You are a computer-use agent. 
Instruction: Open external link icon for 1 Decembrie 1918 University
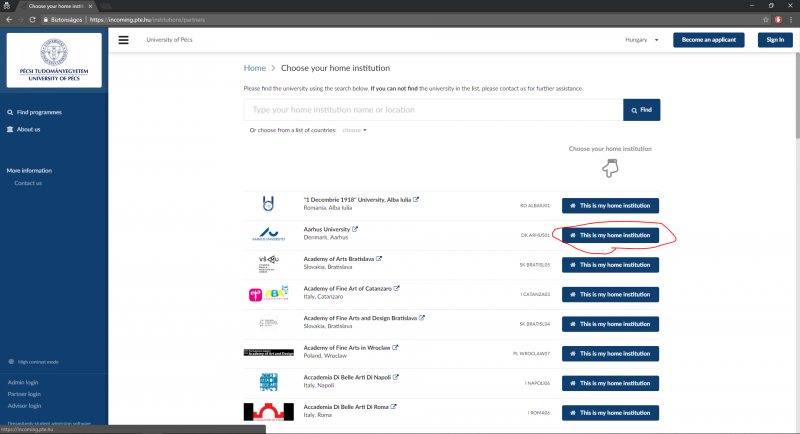416,199
